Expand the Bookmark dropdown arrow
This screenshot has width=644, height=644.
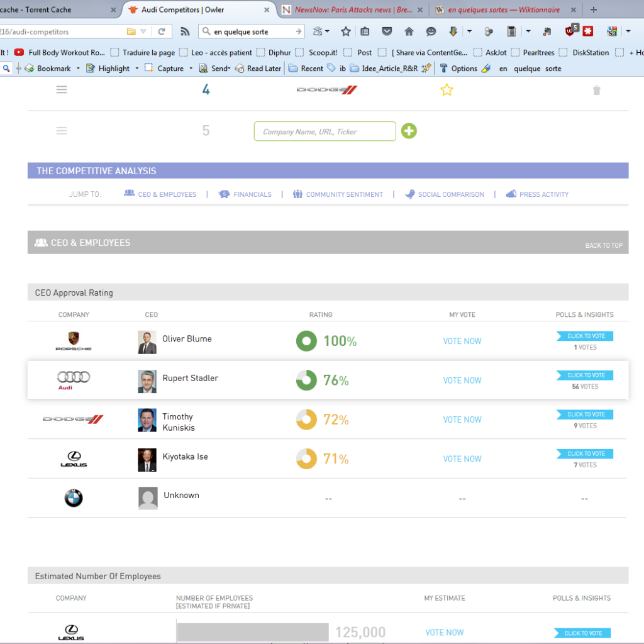coord(78,69)
